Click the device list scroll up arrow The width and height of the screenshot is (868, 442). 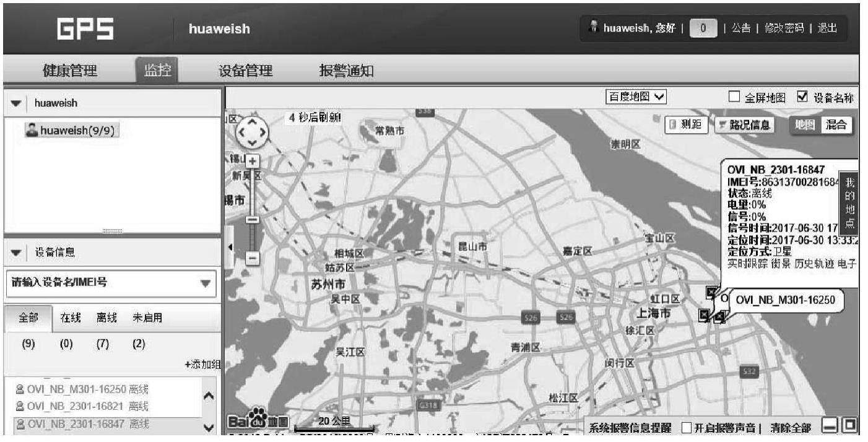(x=209, y=397)
